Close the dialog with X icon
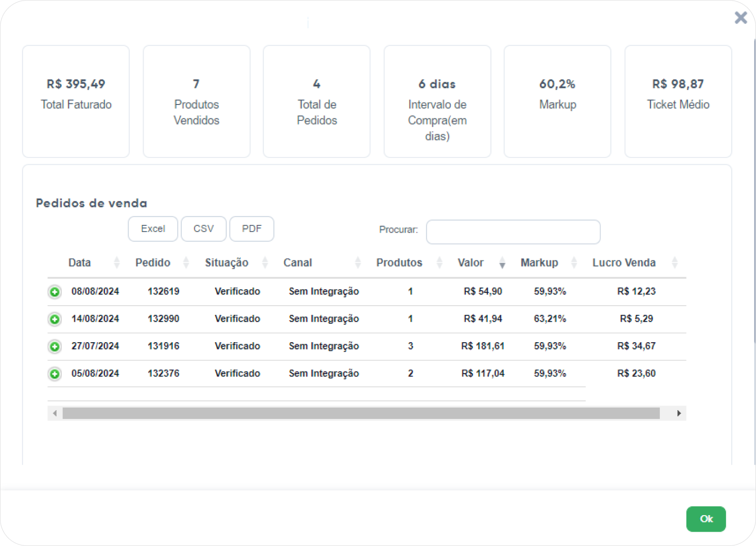Screen dimensions: 756x546 point(741,17)
